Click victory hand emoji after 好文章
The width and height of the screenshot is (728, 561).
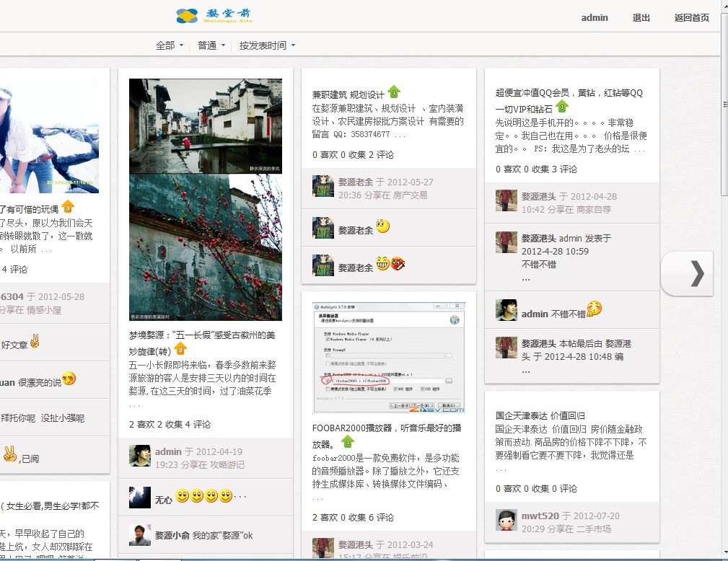pos(35,341)
